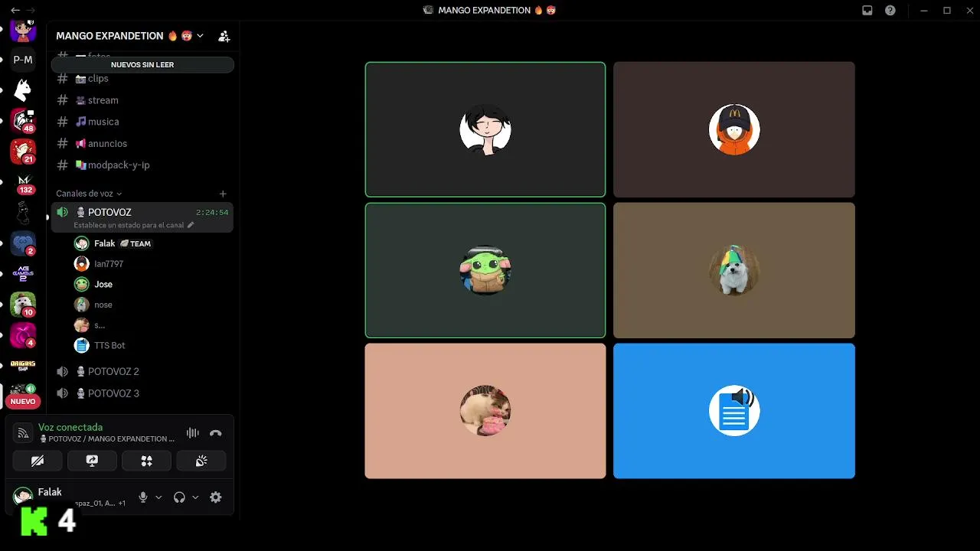Focus the orange hoodie avatar video tile
Screen dimensions: 980x551
734,129
